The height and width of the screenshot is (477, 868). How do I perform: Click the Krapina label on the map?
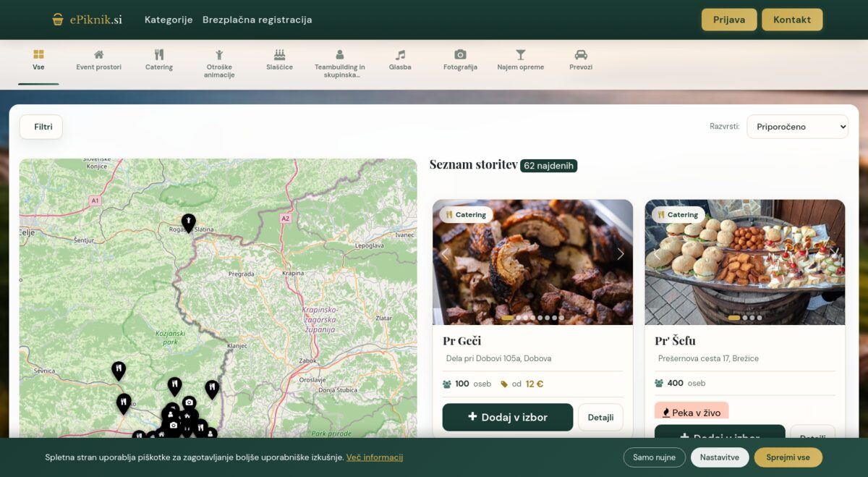(293, 274)
